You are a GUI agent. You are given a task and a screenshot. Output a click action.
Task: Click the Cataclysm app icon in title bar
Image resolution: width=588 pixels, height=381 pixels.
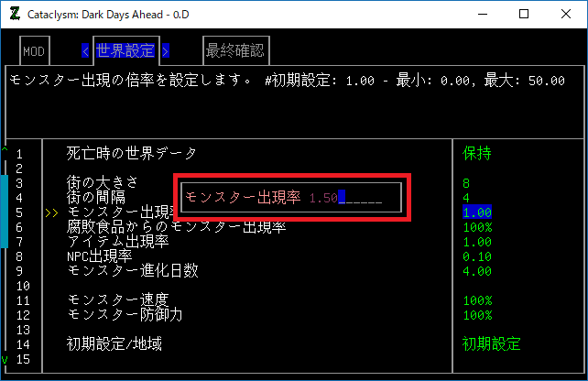tap(15, 14)
